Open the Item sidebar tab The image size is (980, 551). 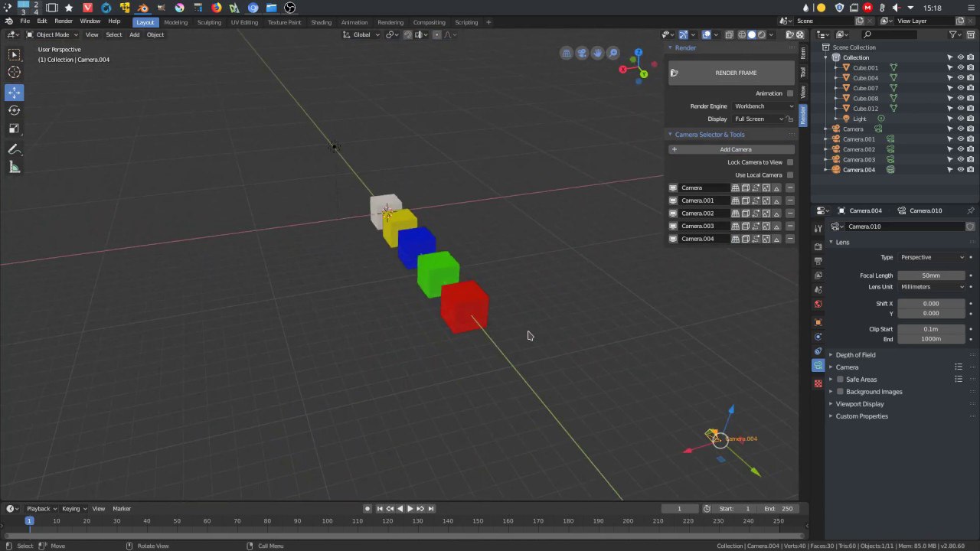point(803,53)
